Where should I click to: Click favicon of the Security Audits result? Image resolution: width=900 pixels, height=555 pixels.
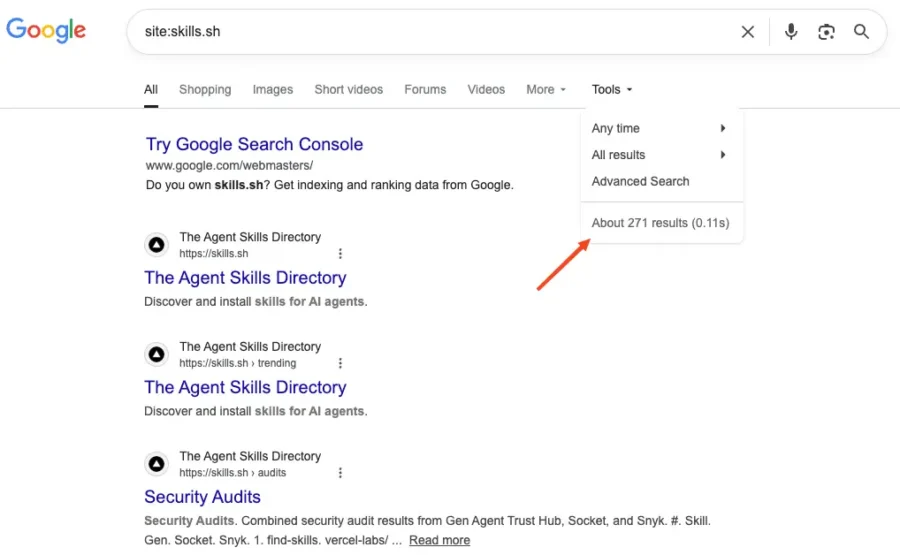click(x=156, y=464)
